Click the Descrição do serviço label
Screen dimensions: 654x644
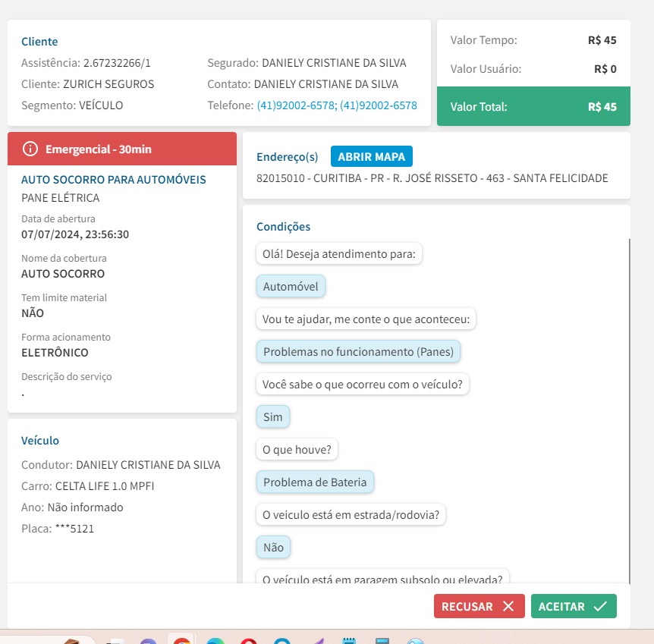click(x=66, y=376)
